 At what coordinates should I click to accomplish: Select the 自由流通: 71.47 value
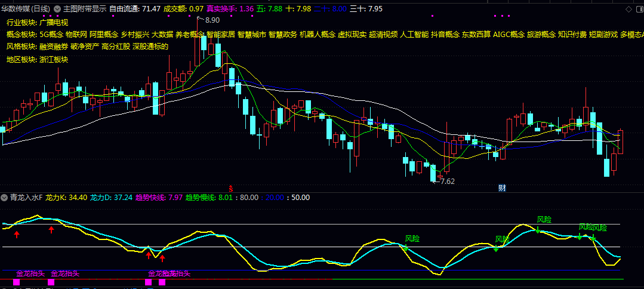pos(135,8)
